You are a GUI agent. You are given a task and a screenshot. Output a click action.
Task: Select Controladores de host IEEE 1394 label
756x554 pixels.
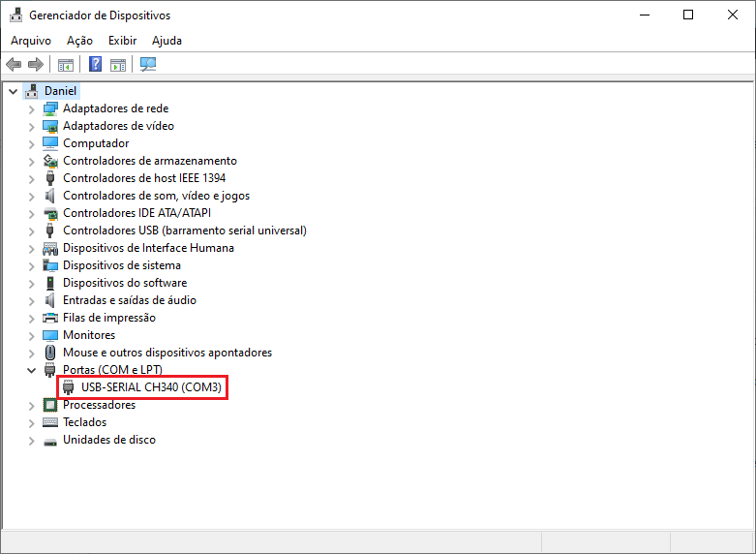coord(144,178)
